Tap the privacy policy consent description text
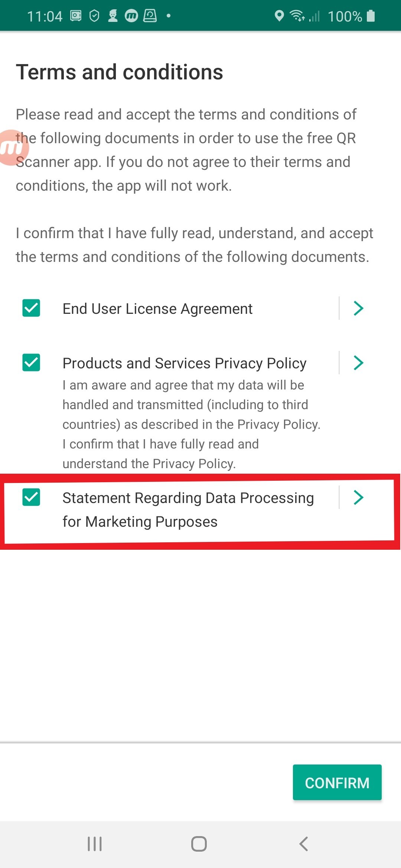 191,424
